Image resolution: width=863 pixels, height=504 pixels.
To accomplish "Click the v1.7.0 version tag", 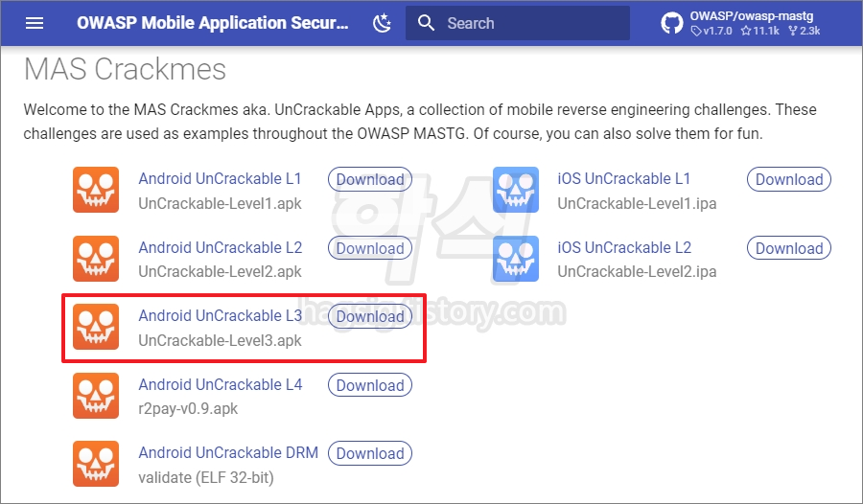I will coord(711,31).
